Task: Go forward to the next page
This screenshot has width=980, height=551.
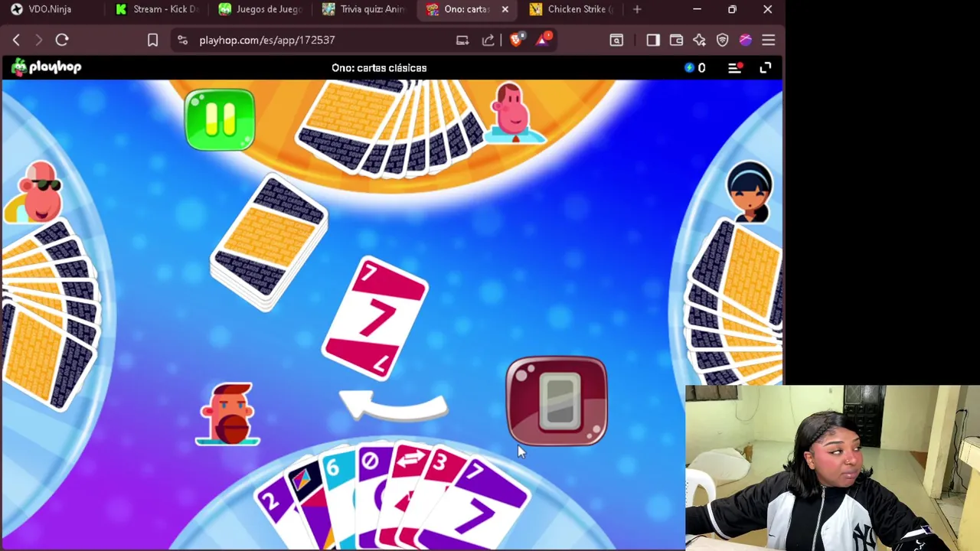Action: [x=38, y=40]
